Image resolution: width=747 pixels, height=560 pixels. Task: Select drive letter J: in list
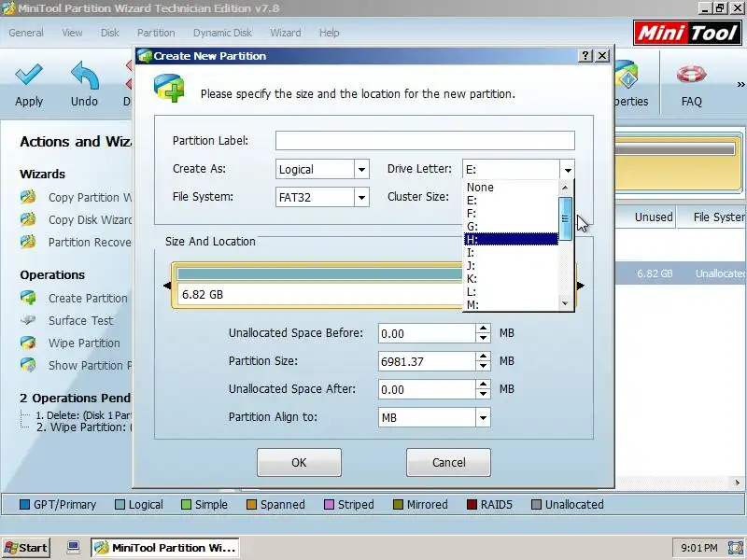pos(511,266)
